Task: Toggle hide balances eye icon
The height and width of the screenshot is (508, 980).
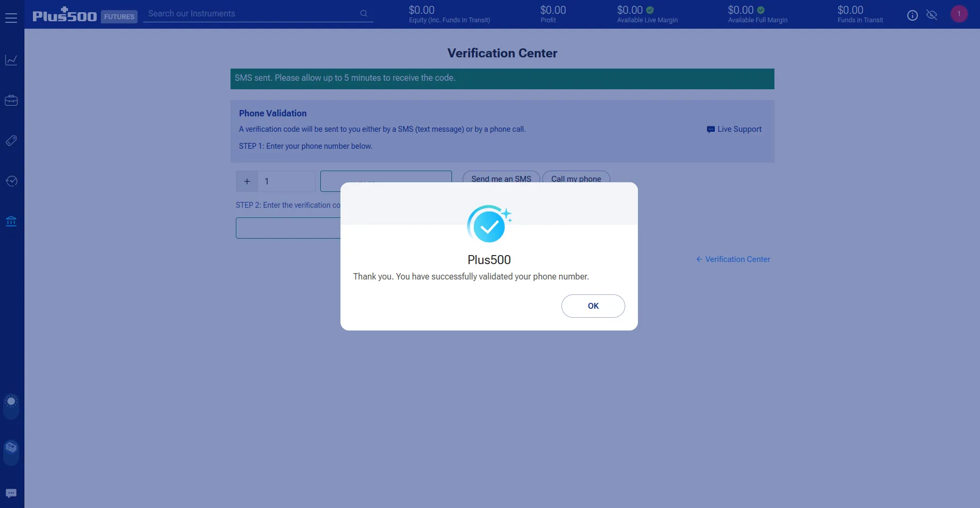Action: [932, 15]
